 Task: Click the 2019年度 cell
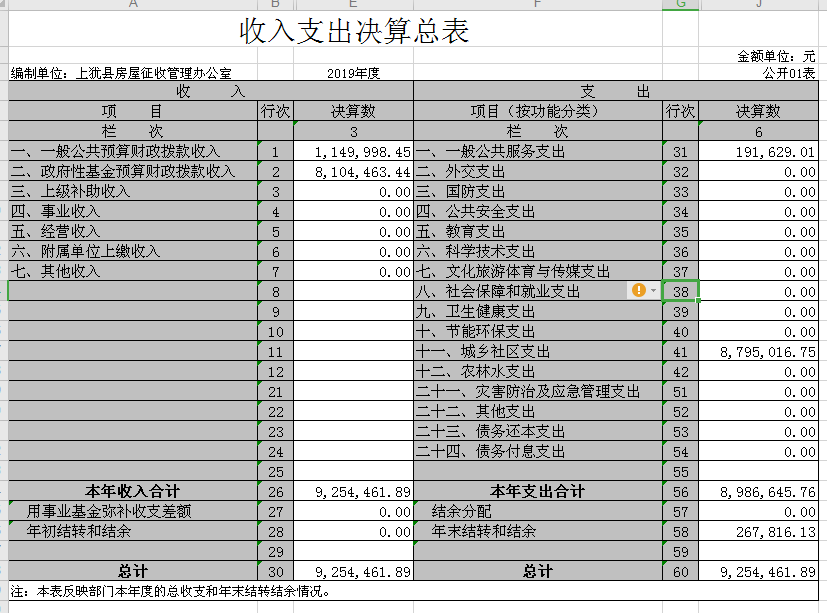point(353,73)
